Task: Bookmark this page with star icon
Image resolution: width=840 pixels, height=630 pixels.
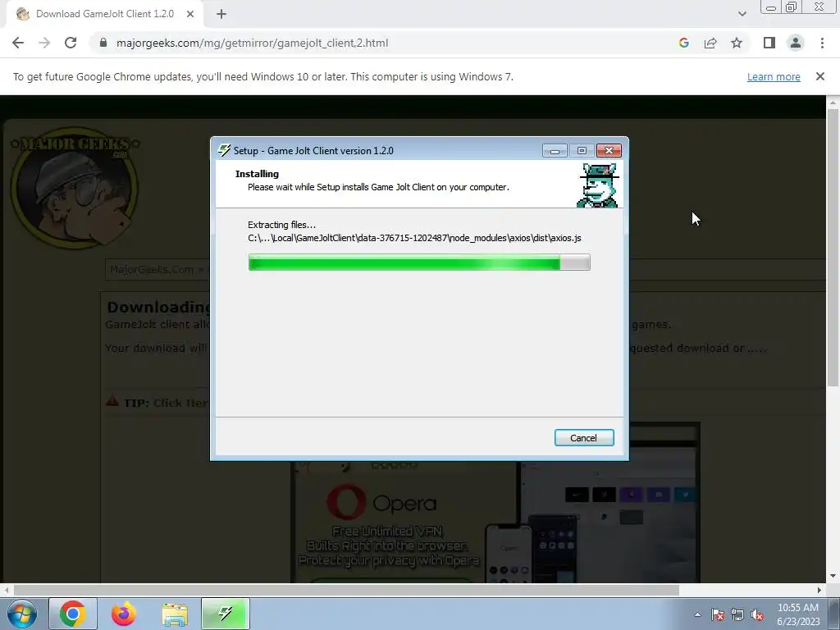Action: [737, 43]
